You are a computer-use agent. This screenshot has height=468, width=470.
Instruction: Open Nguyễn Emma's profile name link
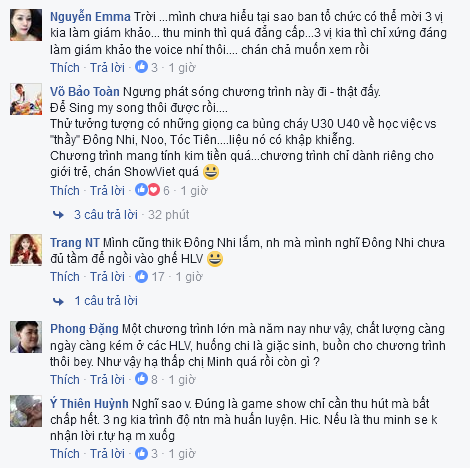pyautogui.click(x=90, y=17)
